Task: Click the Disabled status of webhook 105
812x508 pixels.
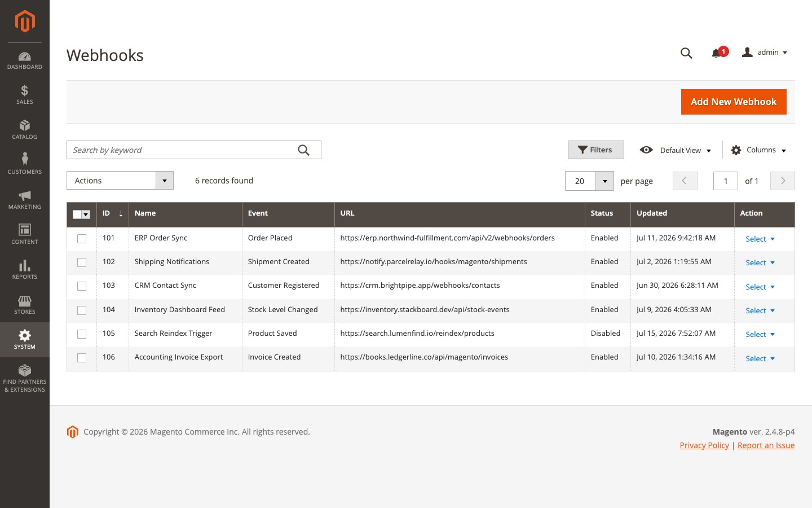Action: [606, 334]
